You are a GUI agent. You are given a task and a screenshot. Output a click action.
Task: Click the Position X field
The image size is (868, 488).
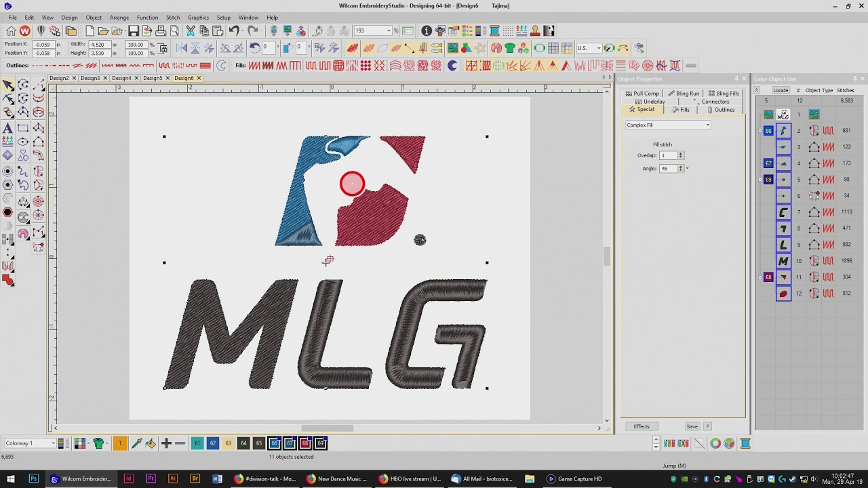tap(43, 45)
